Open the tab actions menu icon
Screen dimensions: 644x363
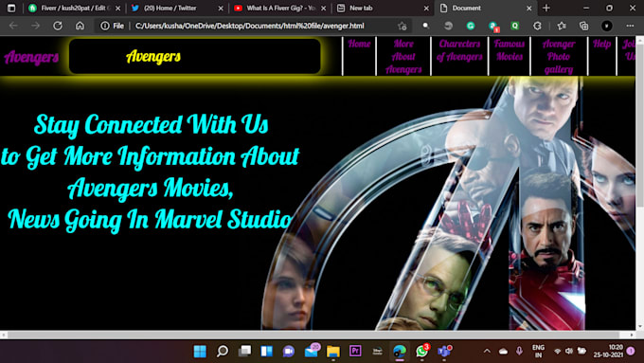coord(11,8)
